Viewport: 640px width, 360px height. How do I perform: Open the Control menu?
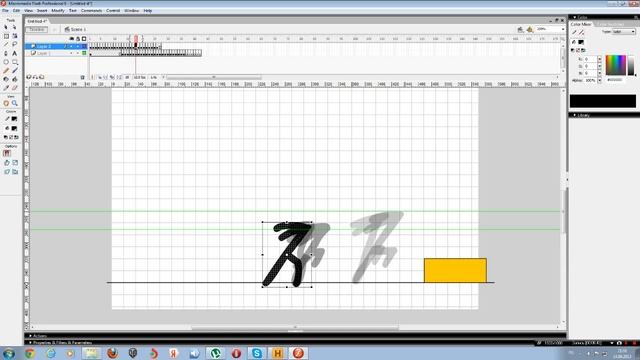[x=113, y=11]
